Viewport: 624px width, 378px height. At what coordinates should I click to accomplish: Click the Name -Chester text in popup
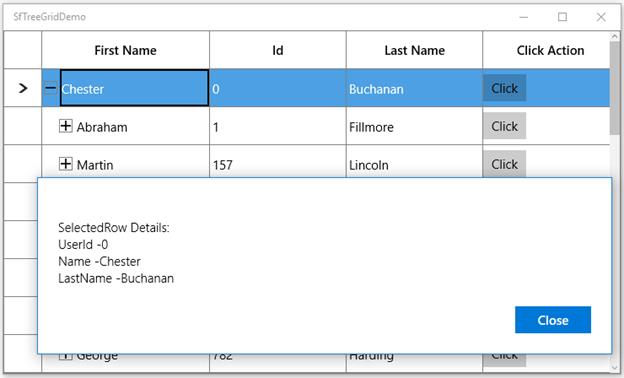click(x=99, y=261)
